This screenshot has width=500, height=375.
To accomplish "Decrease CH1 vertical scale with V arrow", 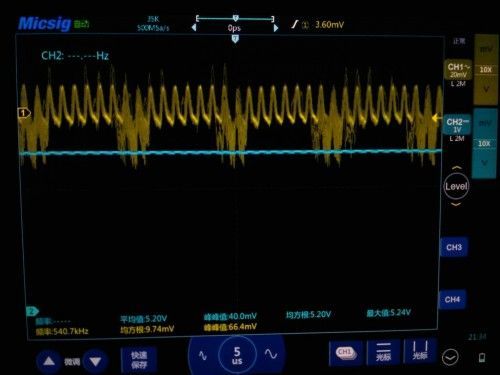I will [x=486, y=89].
